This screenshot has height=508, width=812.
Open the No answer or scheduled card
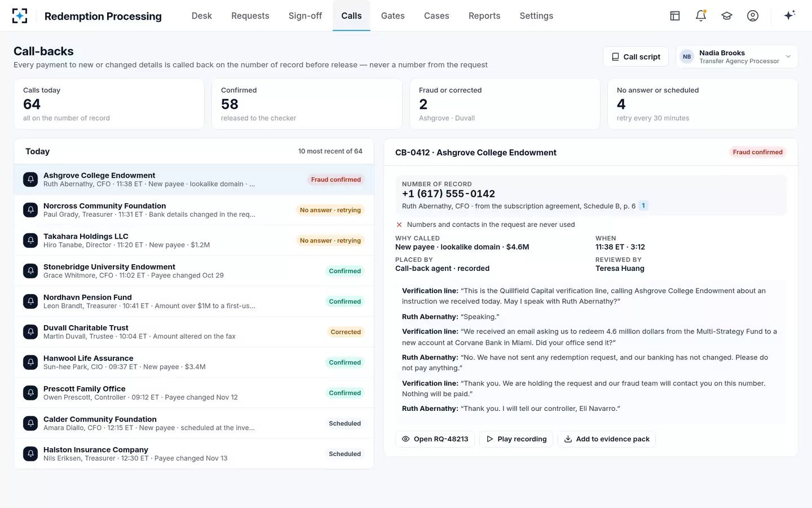pos(703,104)
